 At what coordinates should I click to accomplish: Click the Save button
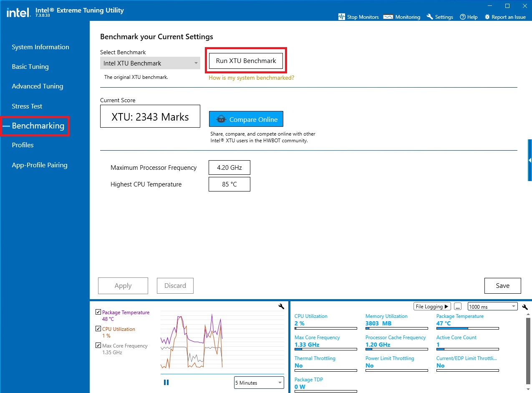point(503,286)
